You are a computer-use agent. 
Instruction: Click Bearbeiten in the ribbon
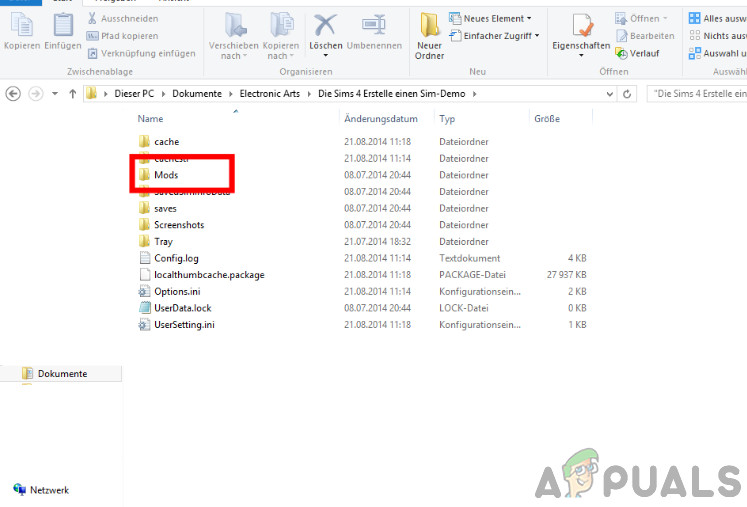click(645, 36)
